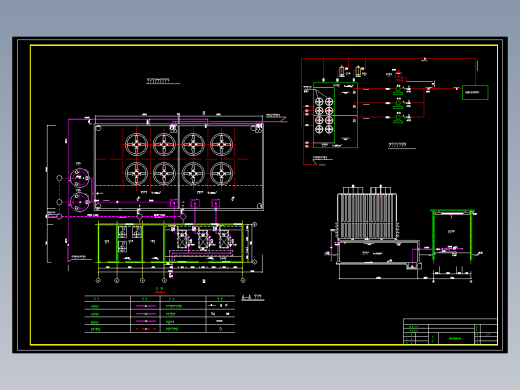The image size is (520, 390).
Task: Click the A-A section title label
Action: click(x=252, y=297)
